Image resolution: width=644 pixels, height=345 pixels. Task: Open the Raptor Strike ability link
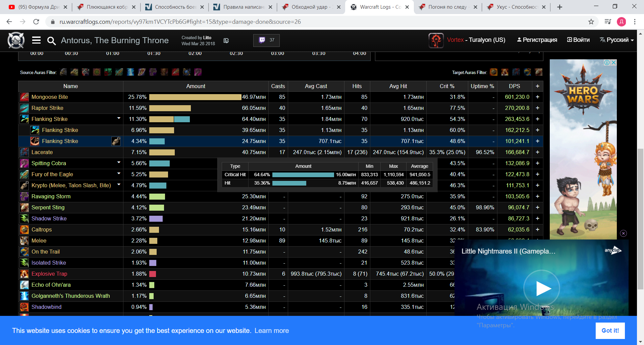pos(47,108)
